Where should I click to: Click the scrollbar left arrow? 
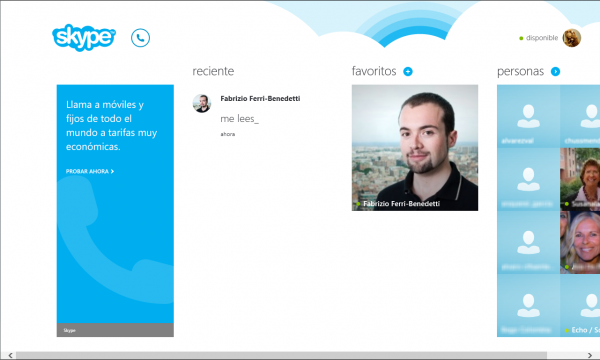point(10,355)
